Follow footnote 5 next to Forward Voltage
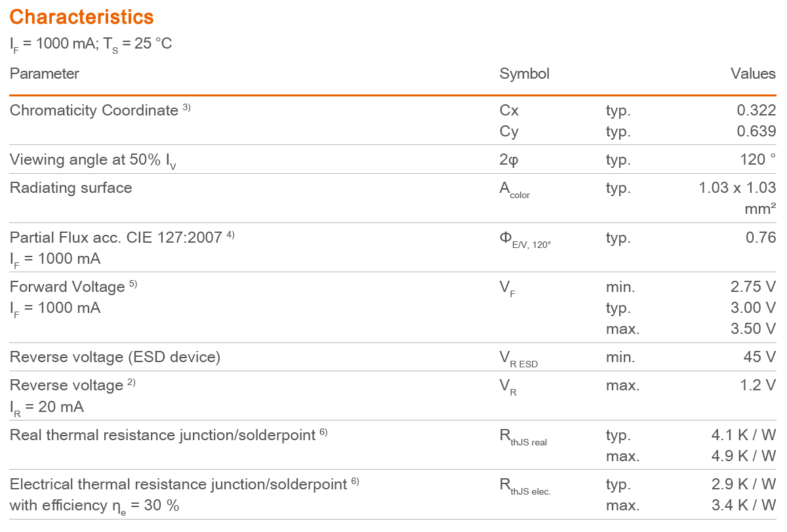This screenshot has height=532, width=787. pos(133,284)
